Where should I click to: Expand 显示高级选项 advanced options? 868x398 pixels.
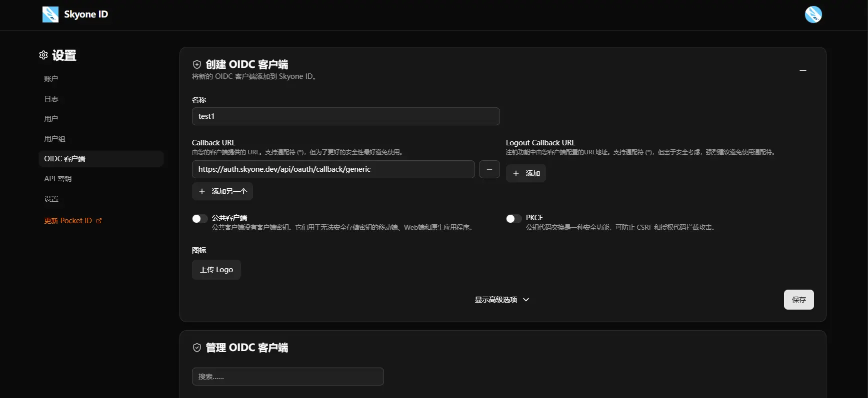click(x=501, y=300)
